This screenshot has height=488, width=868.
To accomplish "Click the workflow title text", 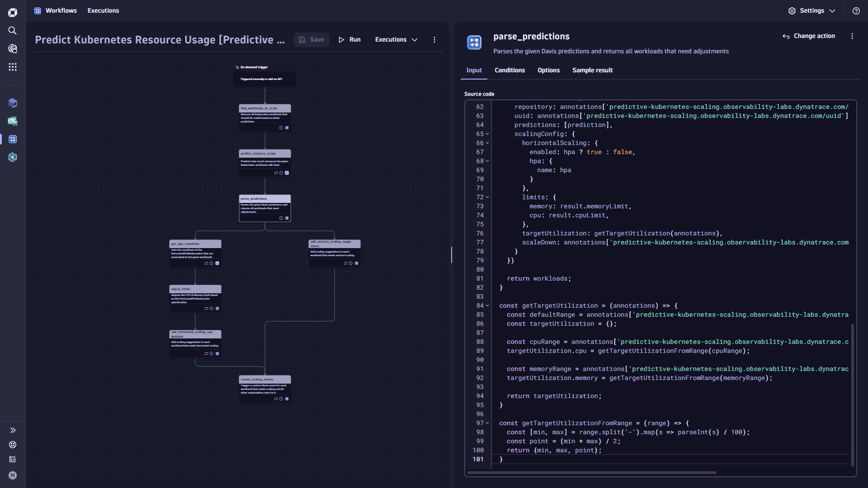I will pyautogui.click(x=160, y=40).
